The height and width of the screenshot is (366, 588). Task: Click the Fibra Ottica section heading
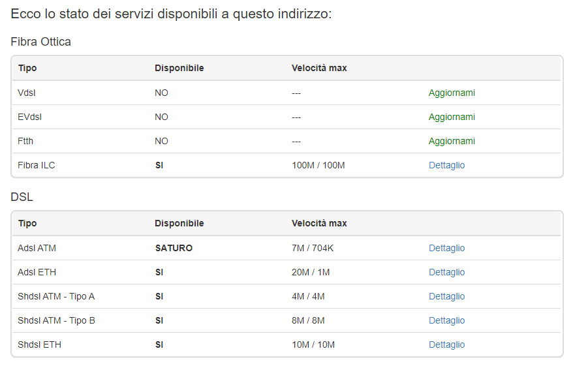[x=41, y=42]
